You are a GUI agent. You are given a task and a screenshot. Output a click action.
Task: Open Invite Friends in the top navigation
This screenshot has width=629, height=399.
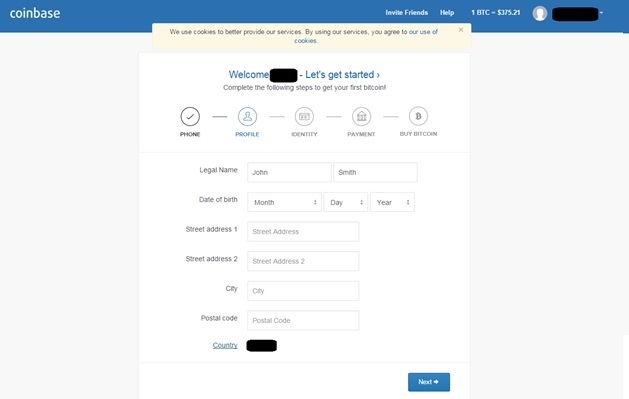(407, 12)
